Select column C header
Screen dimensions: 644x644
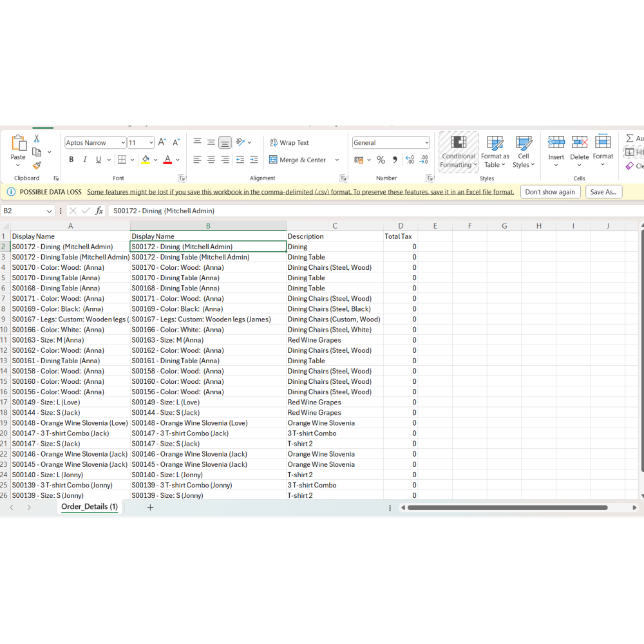tap(335, 225)
